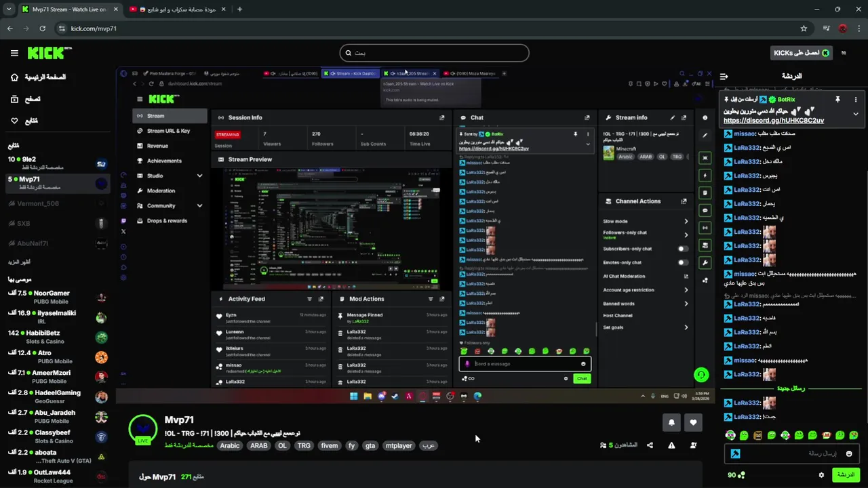The height and width of the screenshot is (488, 868).
Task: Expand أظهر المزيد in followed channels
Action: pos(19,262)
